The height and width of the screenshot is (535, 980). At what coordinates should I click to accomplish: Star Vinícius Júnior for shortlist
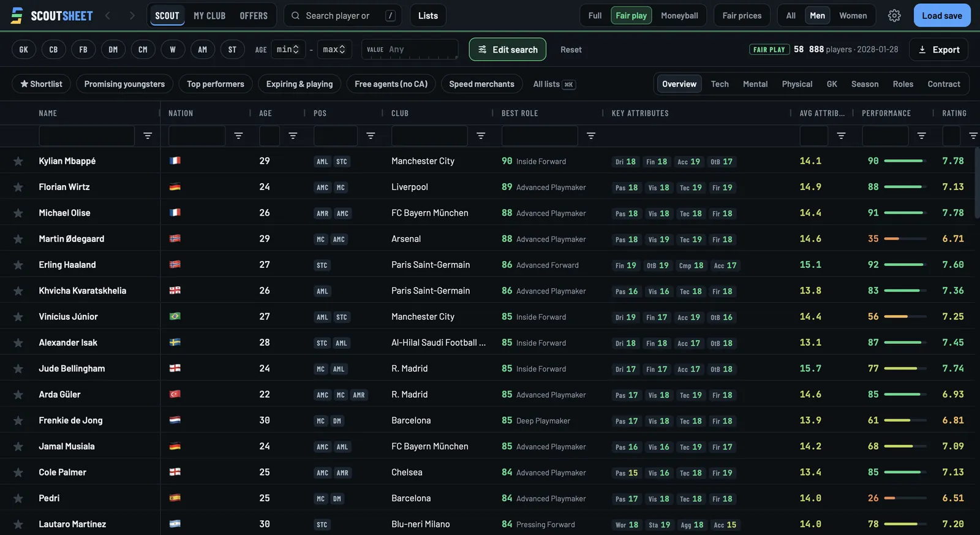click(18, 317)
